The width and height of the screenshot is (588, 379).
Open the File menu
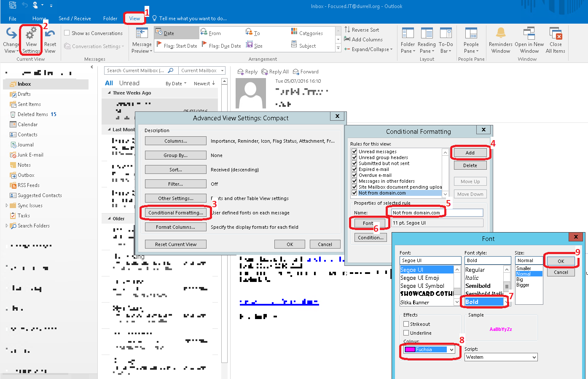coord(13,19)
